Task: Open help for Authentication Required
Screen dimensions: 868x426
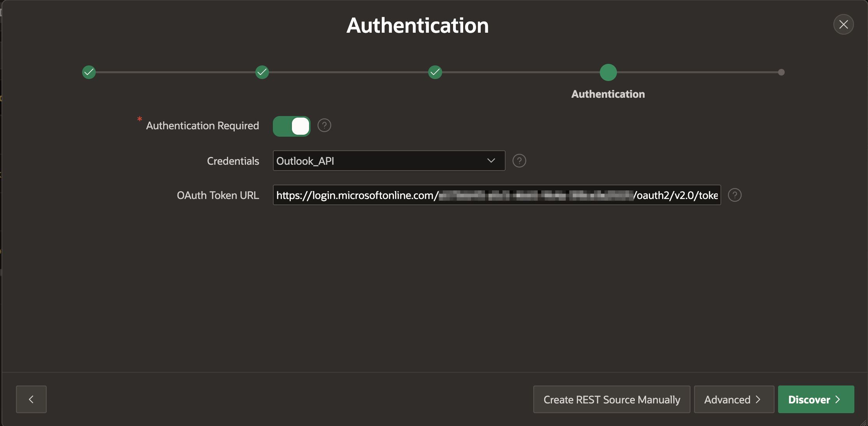Action: point(324,125)
